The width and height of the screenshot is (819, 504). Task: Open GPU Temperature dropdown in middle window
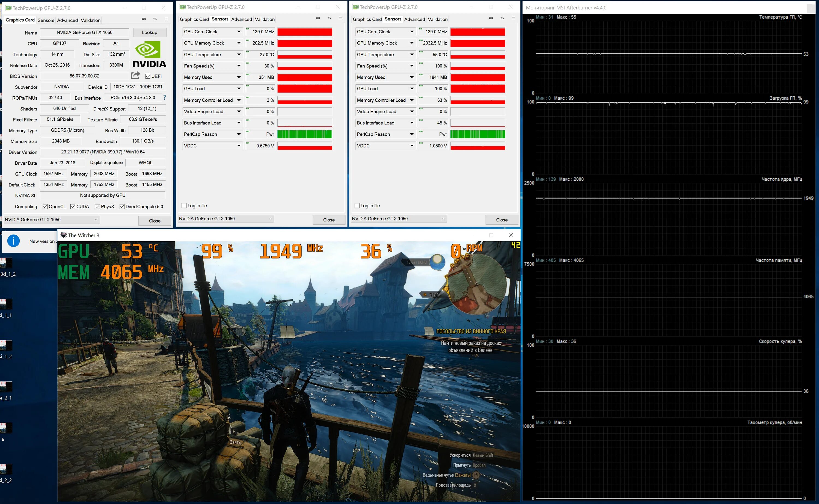point(239,55)
